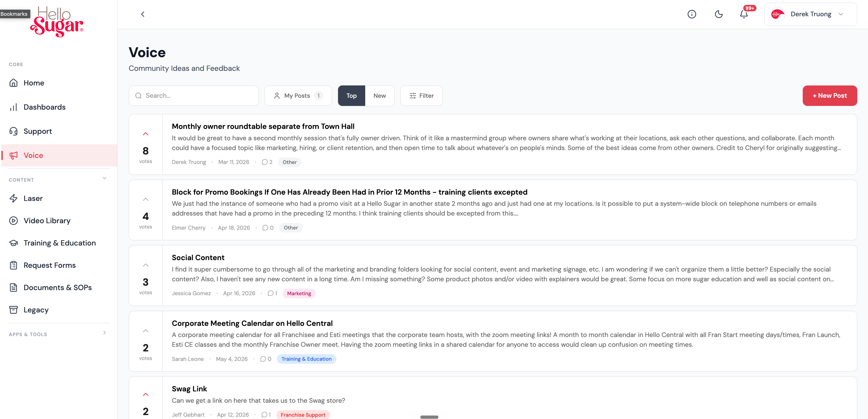
Task: Click author name Jeff Gebhart
Action: pos(188,415)
